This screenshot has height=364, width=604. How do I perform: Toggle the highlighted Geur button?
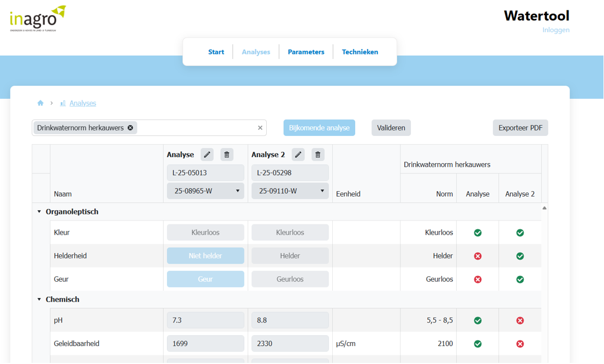coord(205,279)
